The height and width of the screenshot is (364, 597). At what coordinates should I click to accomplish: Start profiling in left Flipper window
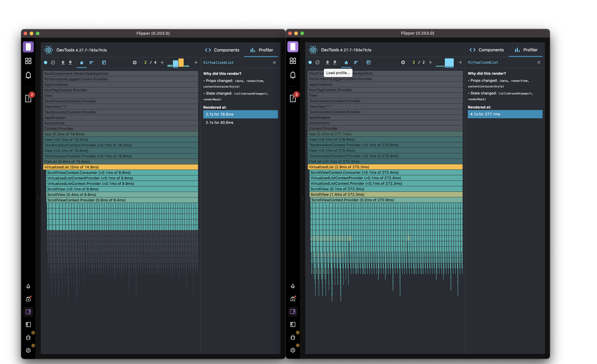46,63
